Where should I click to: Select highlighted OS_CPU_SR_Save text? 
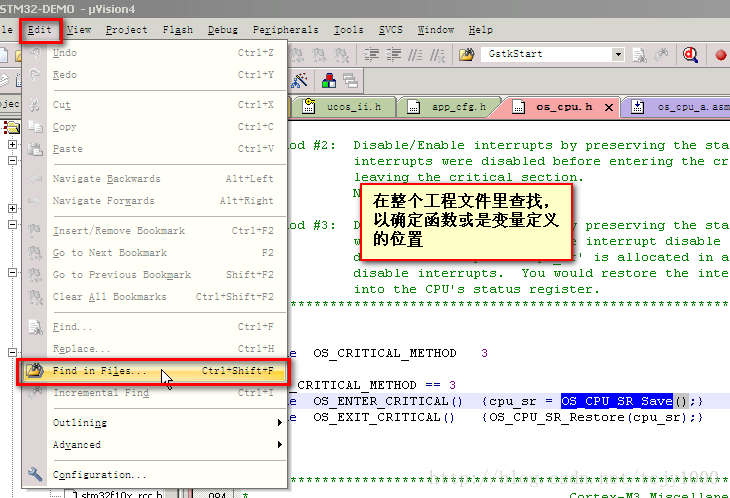click(617, 401)
